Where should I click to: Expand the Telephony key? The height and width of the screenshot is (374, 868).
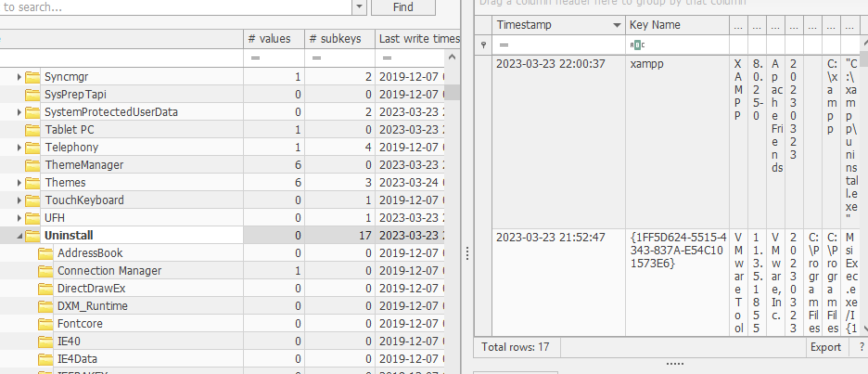click(x=19, y=147)
